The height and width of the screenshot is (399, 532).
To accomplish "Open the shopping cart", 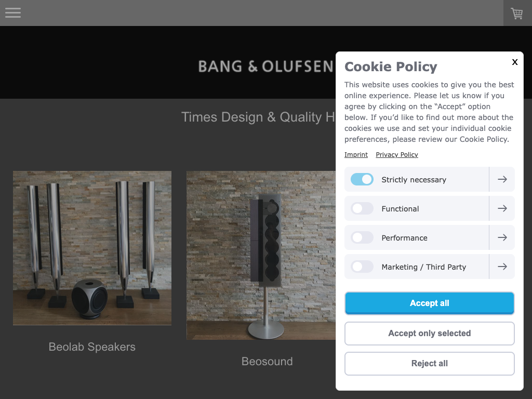I will 517,14.
